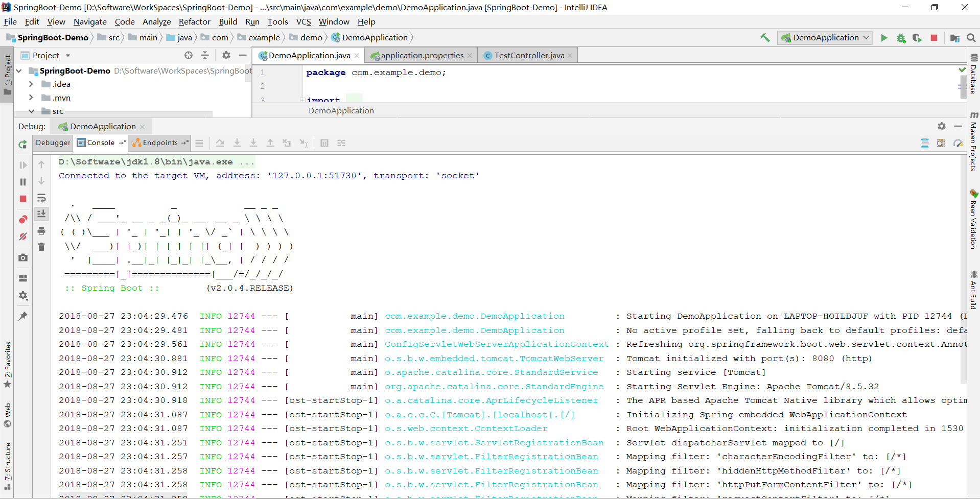
Task: Click the Debug bug icon in the main toolbar
Action: pos(901,38)
